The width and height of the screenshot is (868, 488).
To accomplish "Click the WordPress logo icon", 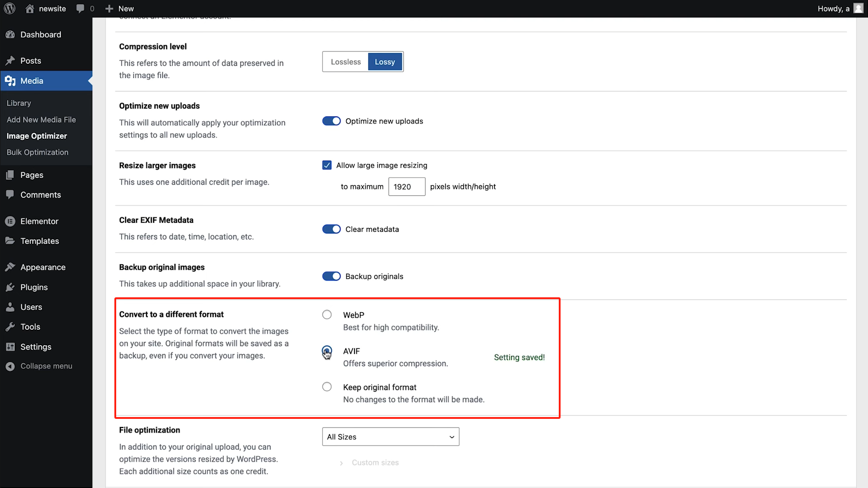I will [x=9, y=9].
